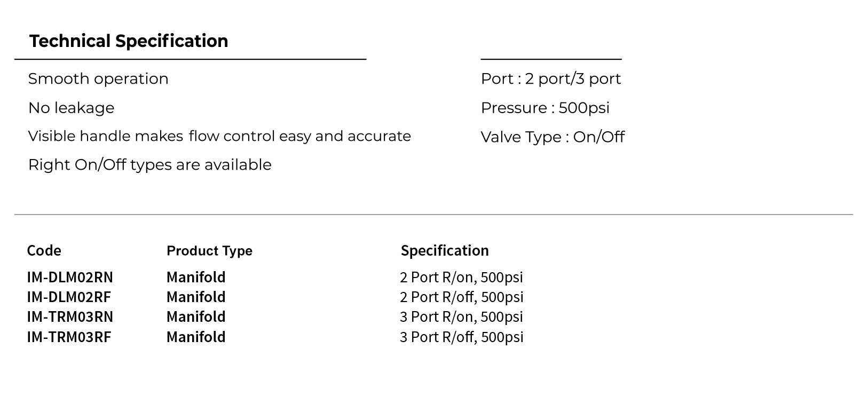
Task: Select the Pressure : 500psi line
Action: tap(545, 108)
